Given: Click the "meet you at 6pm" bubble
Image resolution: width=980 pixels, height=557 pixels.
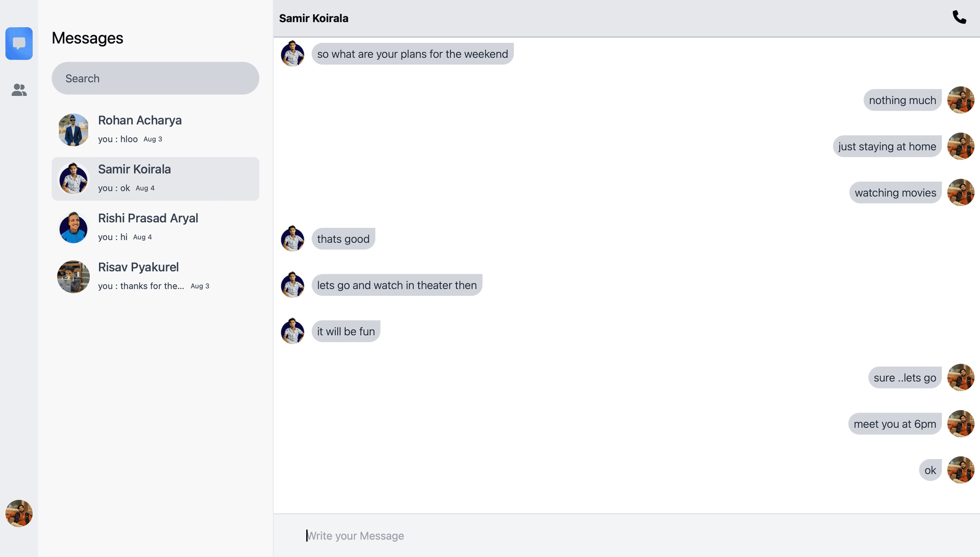Looking at the screenshot, I should click(894, 424).
